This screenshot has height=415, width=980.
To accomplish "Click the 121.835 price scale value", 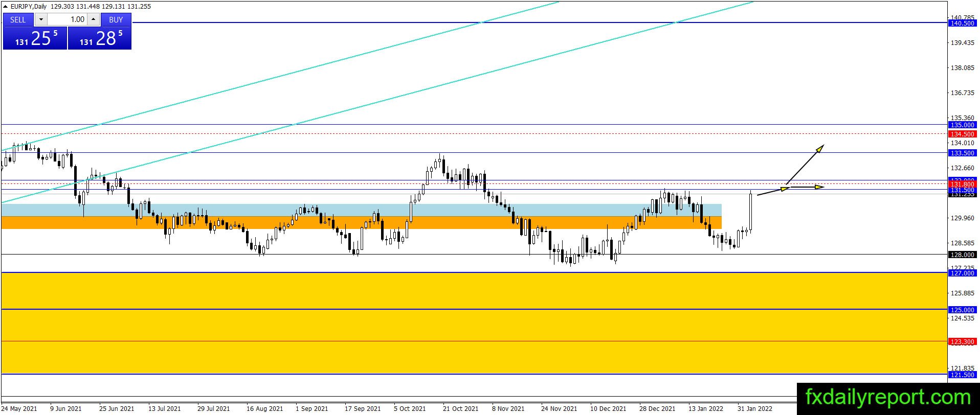I will pos(962,368).
